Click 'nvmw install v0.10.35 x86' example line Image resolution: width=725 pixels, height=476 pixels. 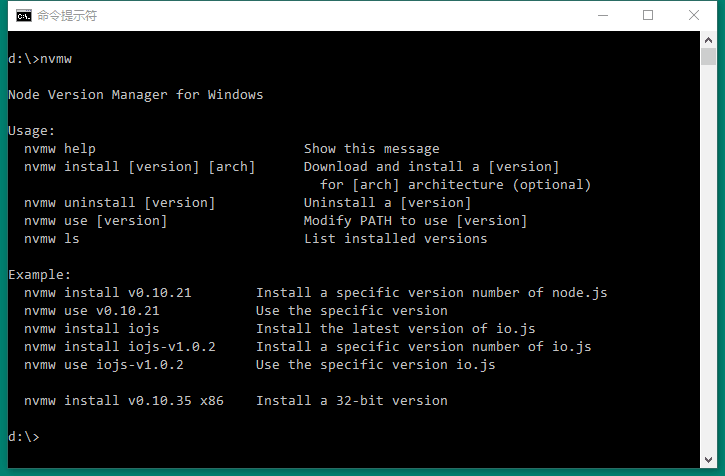(124, 401)
